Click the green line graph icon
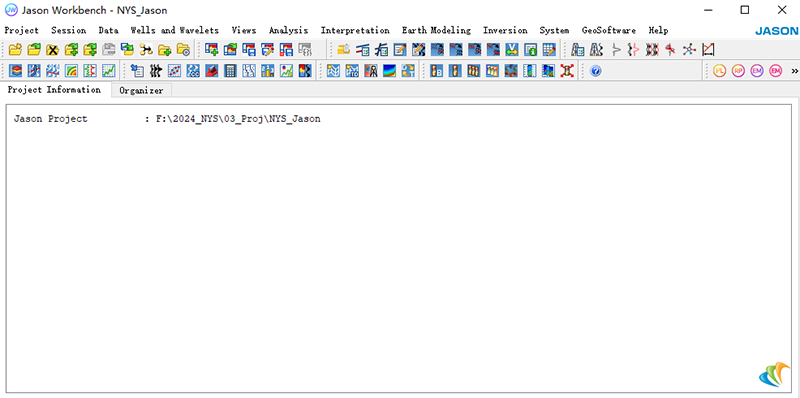Image resolution: width=800 pixels, height=398 pixels. 109,70
